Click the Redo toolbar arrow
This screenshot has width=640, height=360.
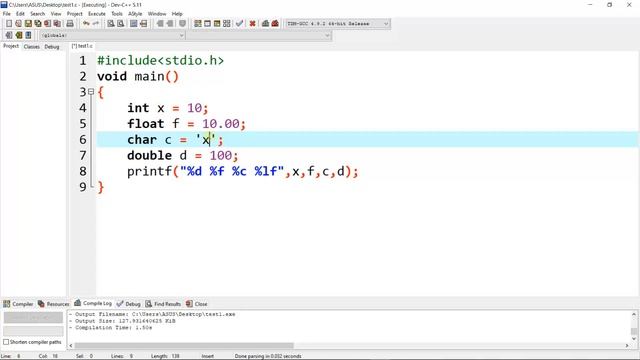point(96,24)
